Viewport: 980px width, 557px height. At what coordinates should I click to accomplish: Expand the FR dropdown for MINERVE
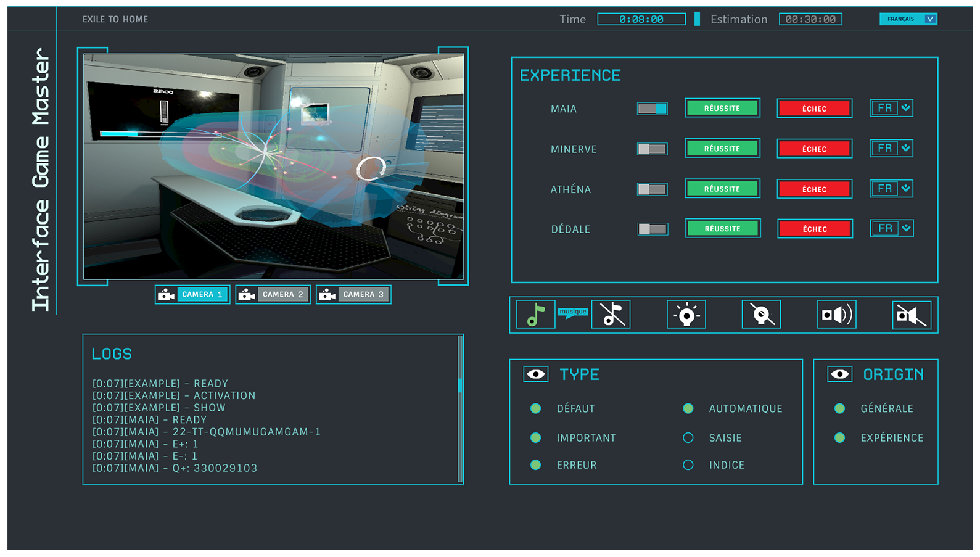click(905, 148)
